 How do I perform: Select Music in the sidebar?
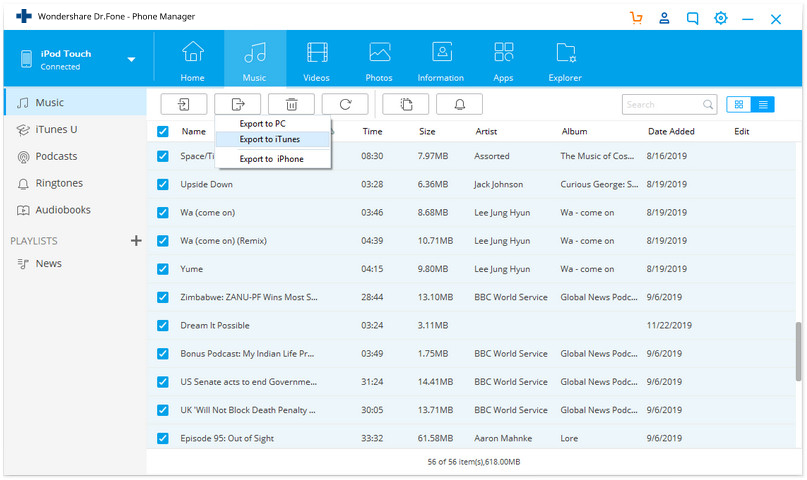(x=76, y=102)
